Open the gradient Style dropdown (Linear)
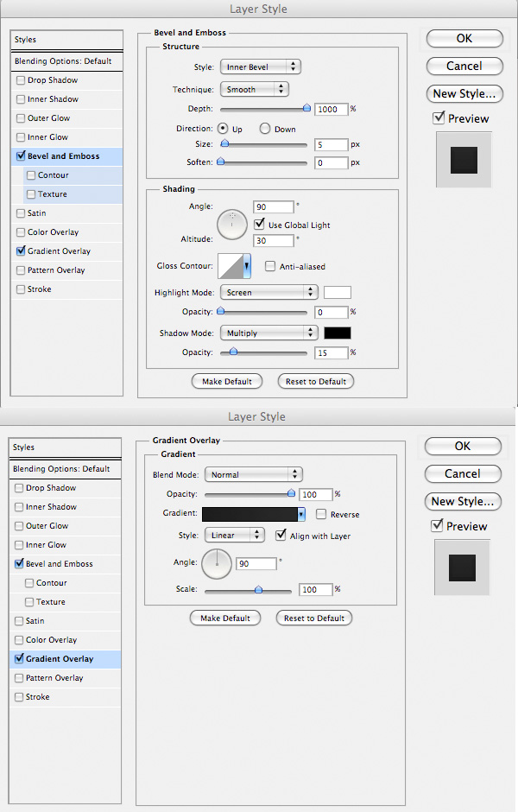 tap(235, 535)
